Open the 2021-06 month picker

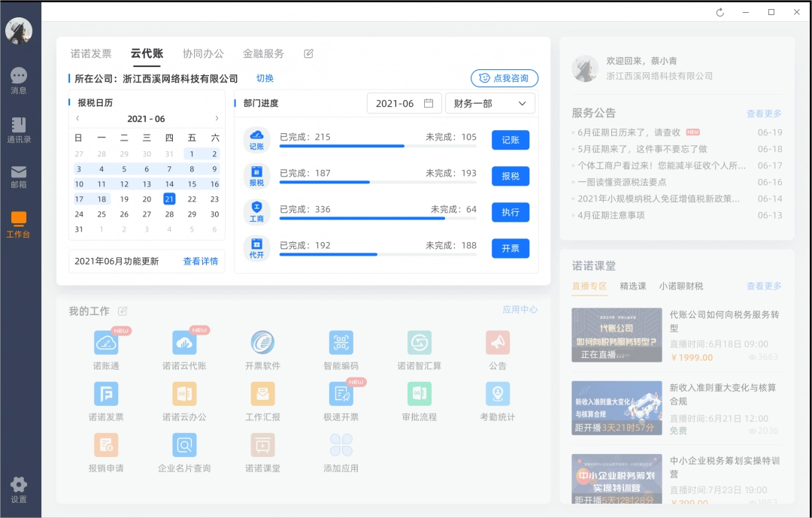click(404, 104)
